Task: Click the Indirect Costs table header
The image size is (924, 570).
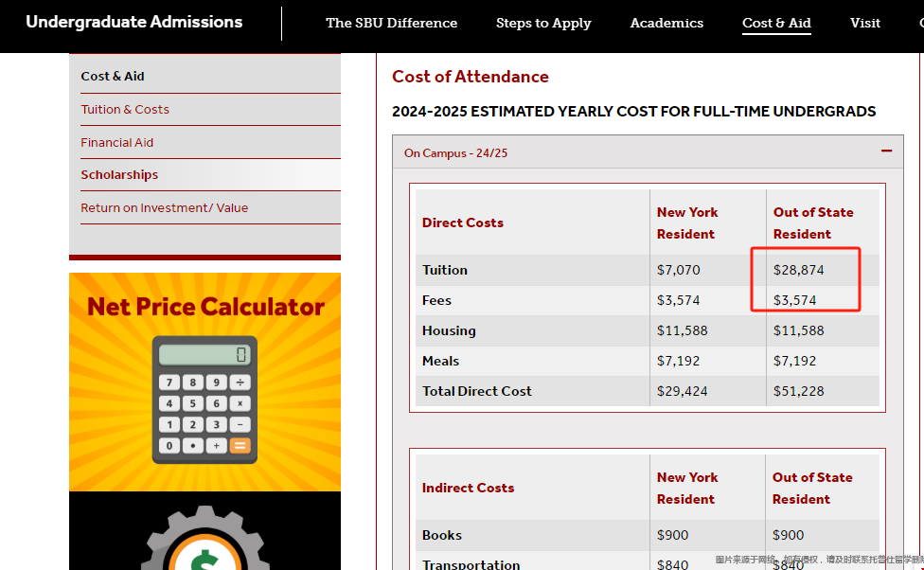Action: (468, 488)
